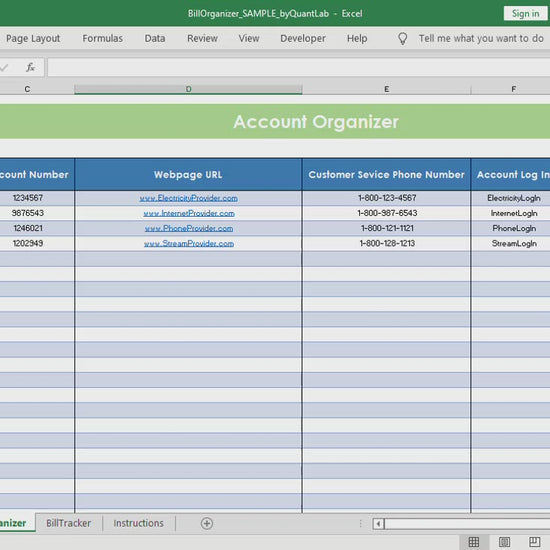550x550 pixels.
Task: Click the formula bar Enter checkmark
Action: tap(4, 67)
